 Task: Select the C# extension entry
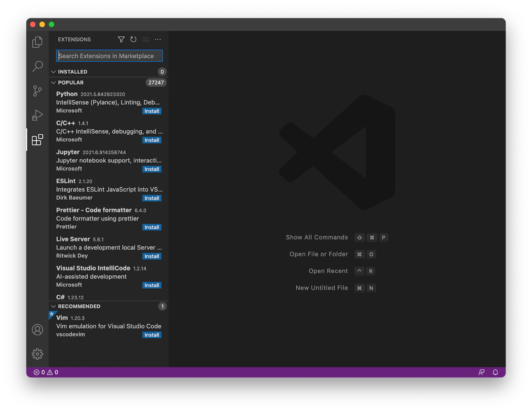[109, 296]
